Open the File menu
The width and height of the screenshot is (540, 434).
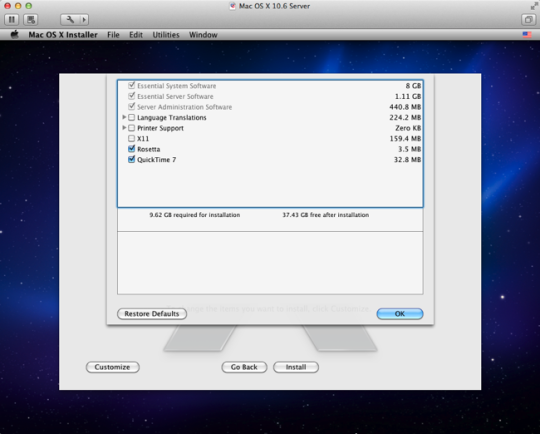(x=113, y=35)
